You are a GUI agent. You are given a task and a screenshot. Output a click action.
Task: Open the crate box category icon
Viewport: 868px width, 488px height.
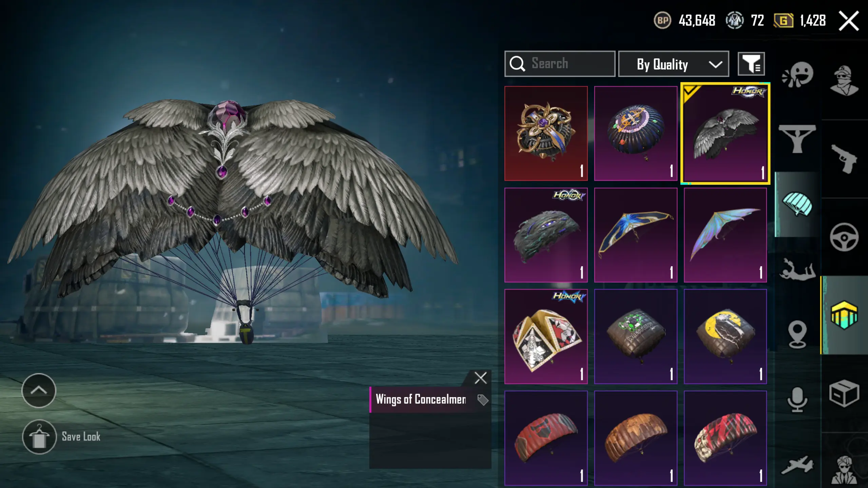(844, 393)
